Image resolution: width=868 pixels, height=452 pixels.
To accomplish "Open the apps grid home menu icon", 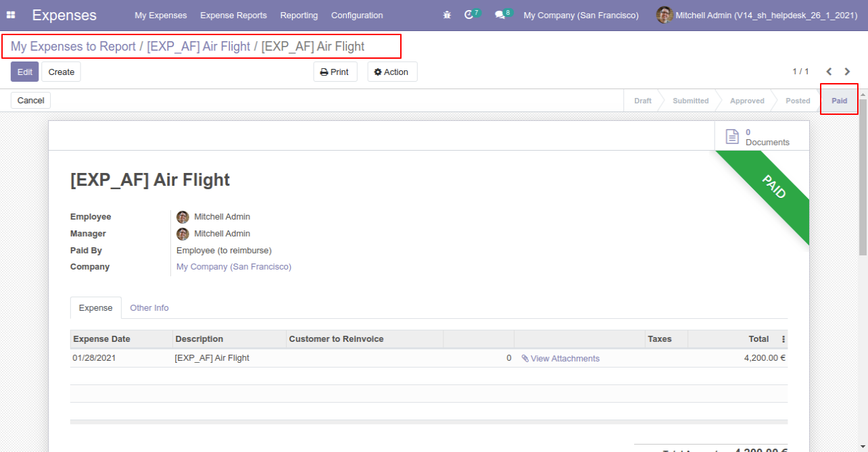I will tap(11, 15).
